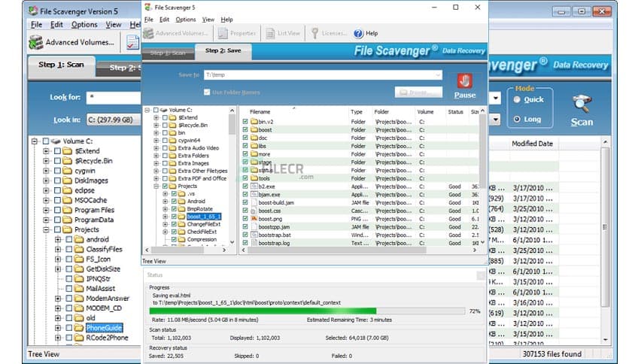Click the Licenses key icon
Image resolution: width=629 pixels, height=364 pixels.
coord(315,34)
